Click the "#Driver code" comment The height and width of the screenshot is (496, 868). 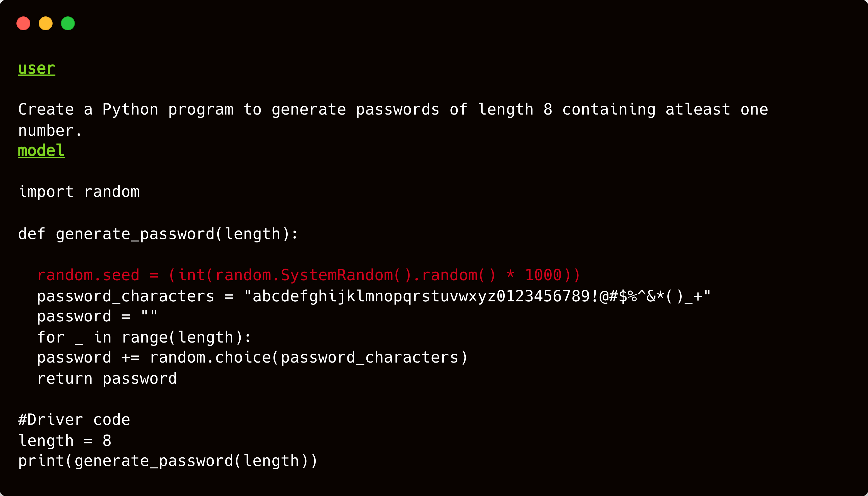[74, 420]
